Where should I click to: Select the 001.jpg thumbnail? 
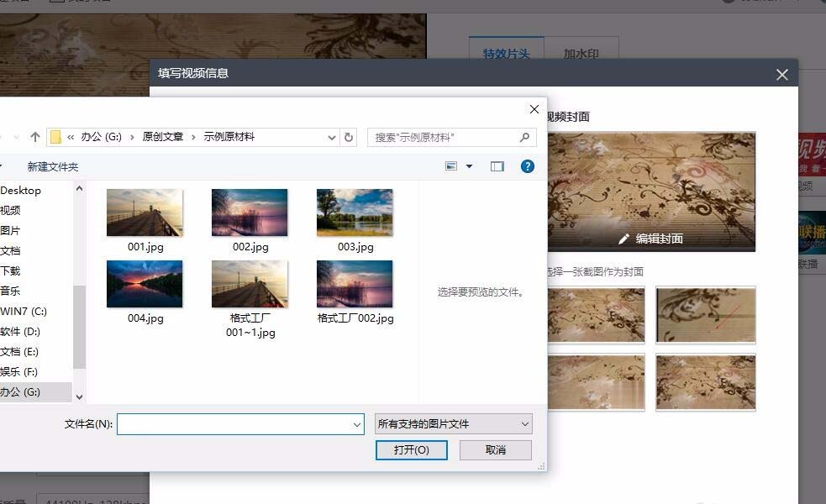pos(145,212)
